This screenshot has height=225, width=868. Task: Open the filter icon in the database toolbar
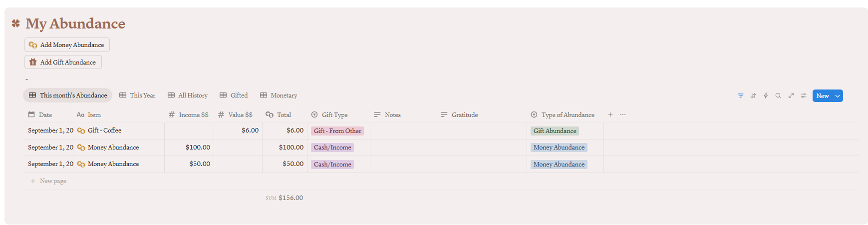click(741, 95)
